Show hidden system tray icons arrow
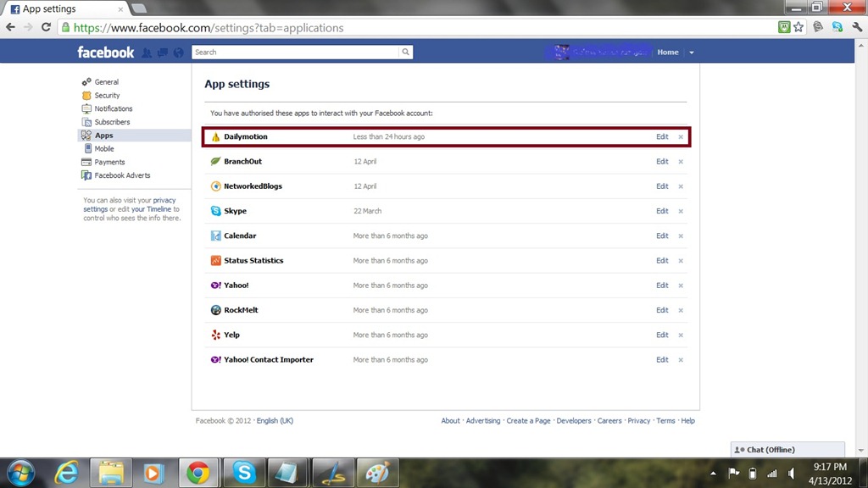 tap(713, 473)
